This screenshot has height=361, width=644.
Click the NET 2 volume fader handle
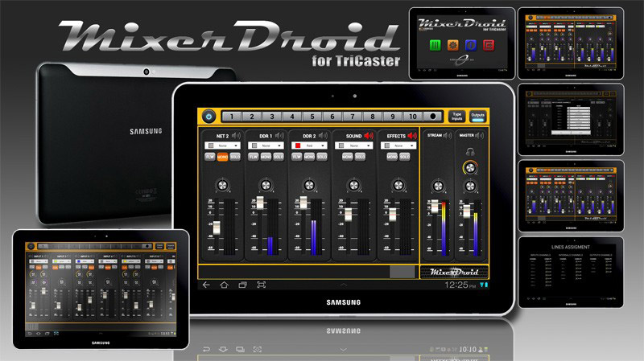(217, 228)
